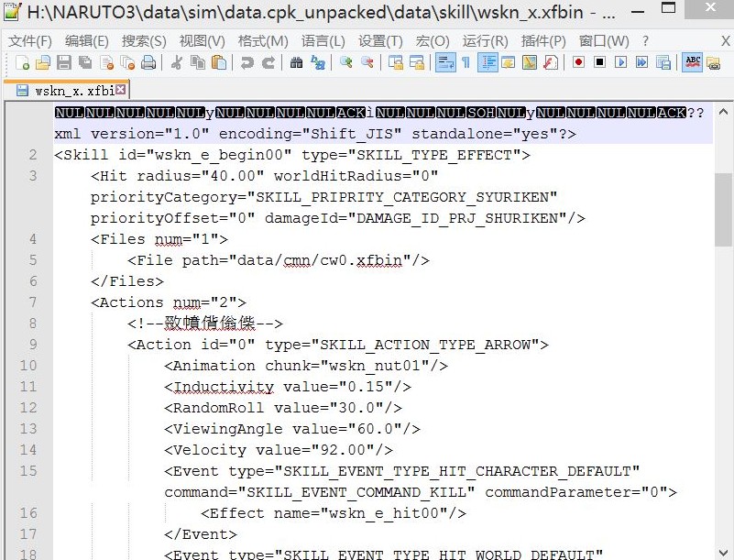Viewport: 734px width, 560px height.
Task: Click the Print icon
Action: (148, 62)
